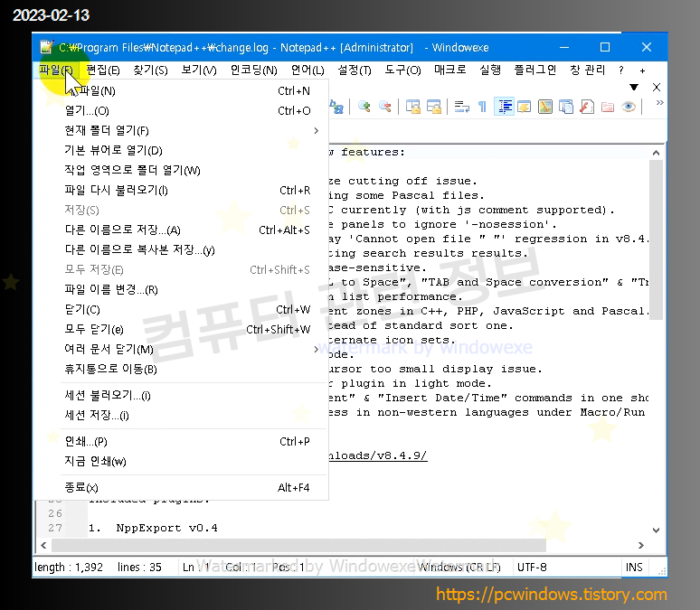
Task: Click the horizontal scrollbar right arrow
Action: pyautogui.click(x=641, y=545)
